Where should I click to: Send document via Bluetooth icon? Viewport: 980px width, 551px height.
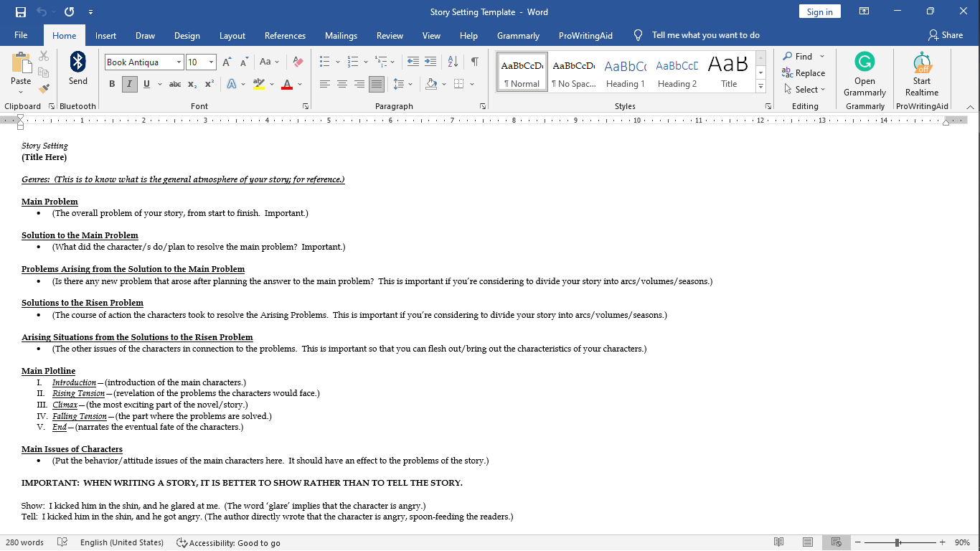(x=78, y=69)
